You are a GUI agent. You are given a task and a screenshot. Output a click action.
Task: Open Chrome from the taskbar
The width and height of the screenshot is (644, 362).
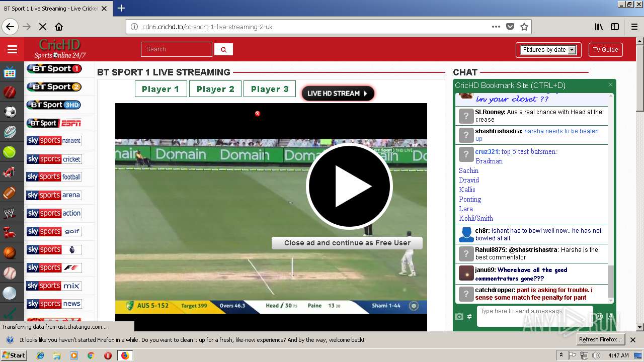pos(91,355)
